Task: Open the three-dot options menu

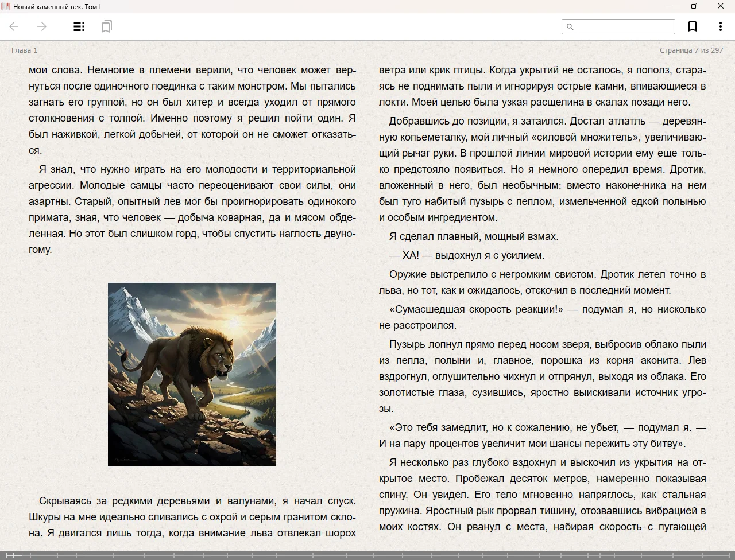Action: click(720, 26)
